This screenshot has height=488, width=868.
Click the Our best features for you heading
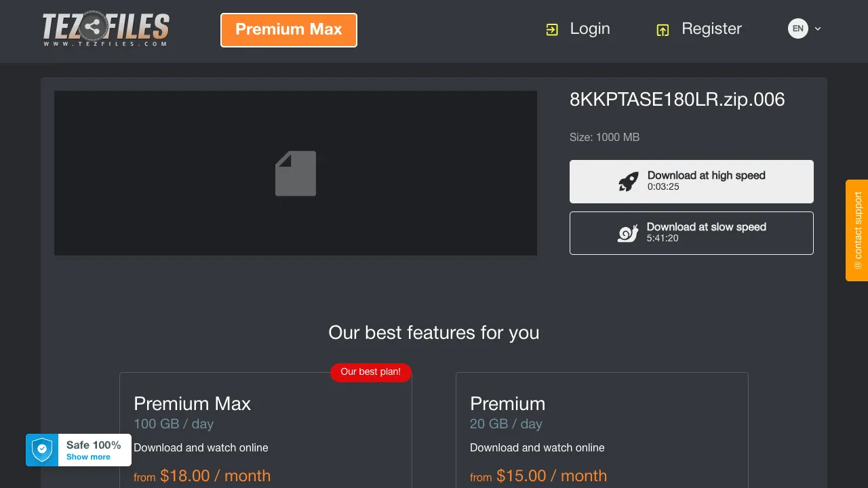(x=434, y=333)
